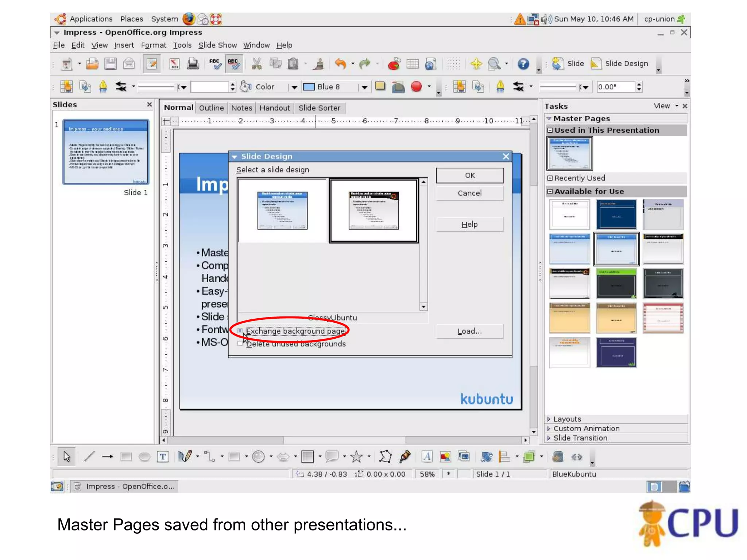Click the Print icon in toolbar
The height and width of the screenshot is (560, 747).
point(193,64)
